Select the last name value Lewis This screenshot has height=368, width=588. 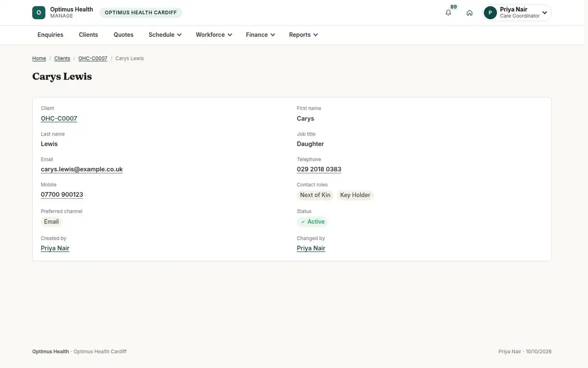pos(49,144)
